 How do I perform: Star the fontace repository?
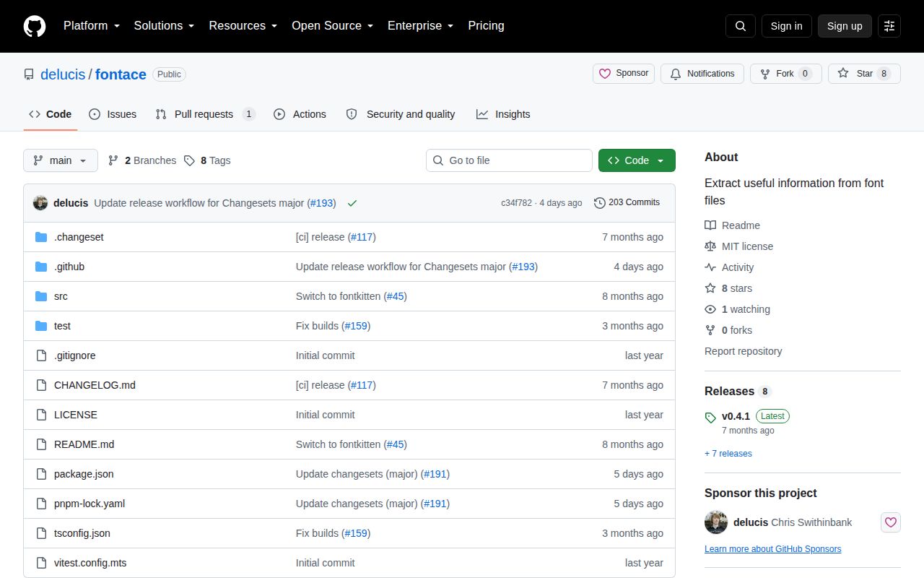point(864,74)
